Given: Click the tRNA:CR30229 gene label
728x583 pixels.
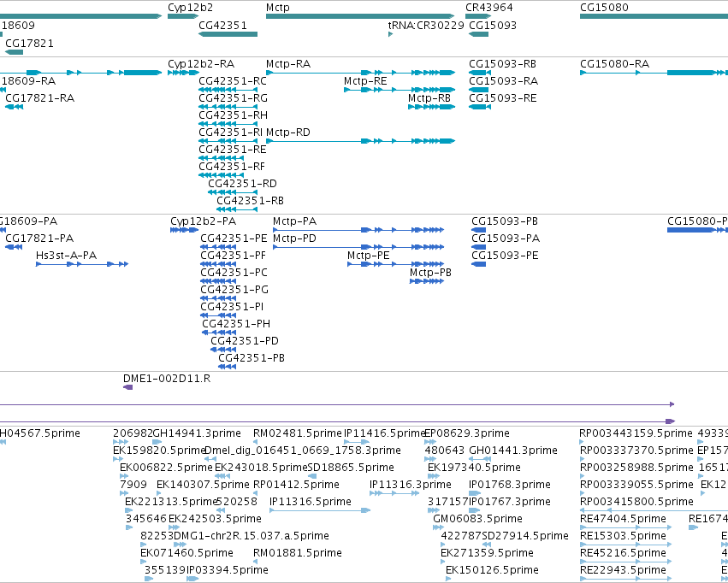Looking at the screenshot, I should tap(426, 25).
